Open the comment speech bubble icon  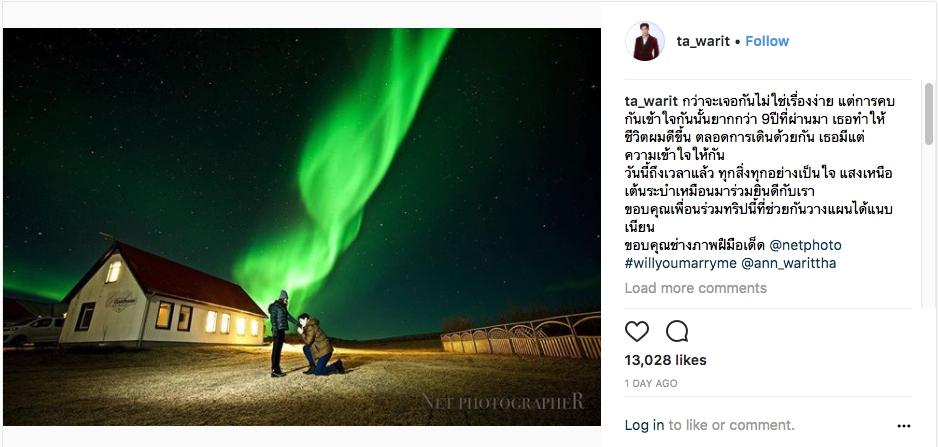coord(677,331)
